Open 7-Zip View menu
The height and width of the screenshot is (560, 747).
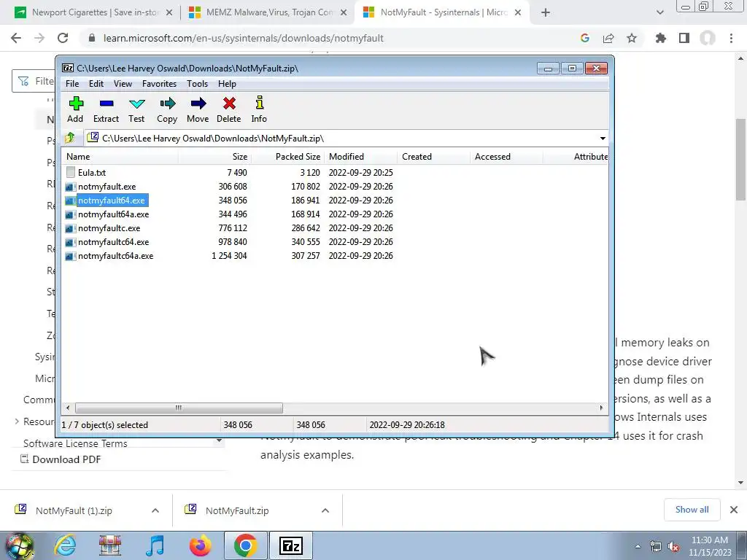(x=123, y=84)
